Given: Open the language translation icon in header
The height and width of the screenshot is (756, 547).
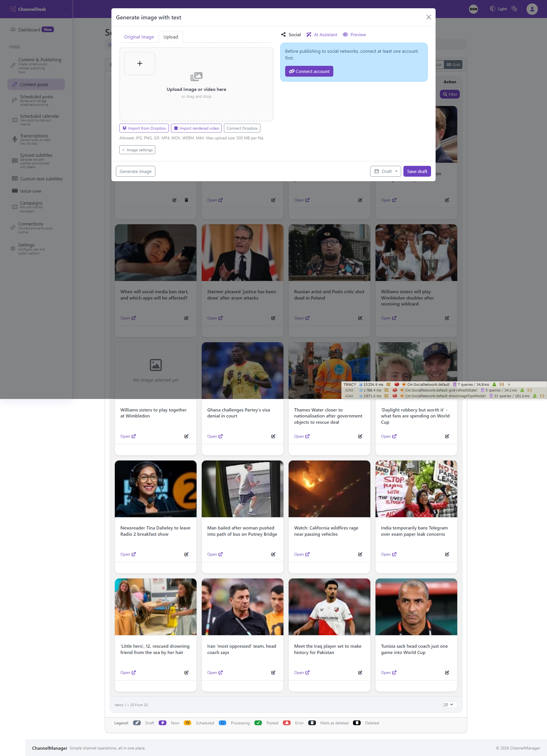Looking at the screenshot, I should click(x=514, y=9).
